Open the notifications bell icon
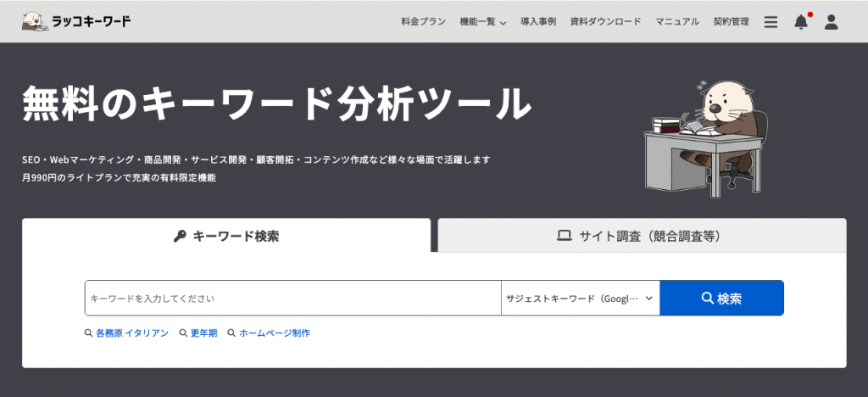 tap(801, 21)
